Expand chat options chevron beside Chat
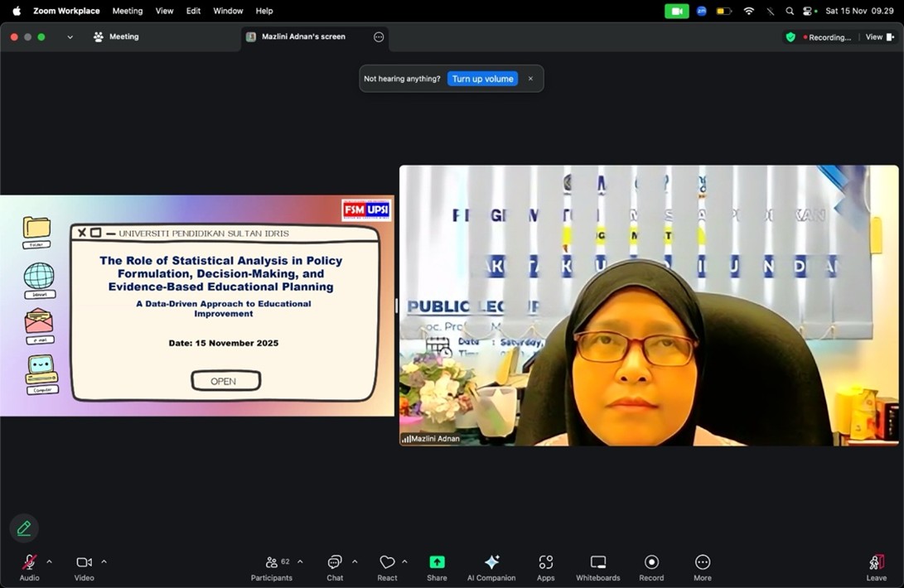The height and width of the screenshot is (588, 904). coord(355,561)
